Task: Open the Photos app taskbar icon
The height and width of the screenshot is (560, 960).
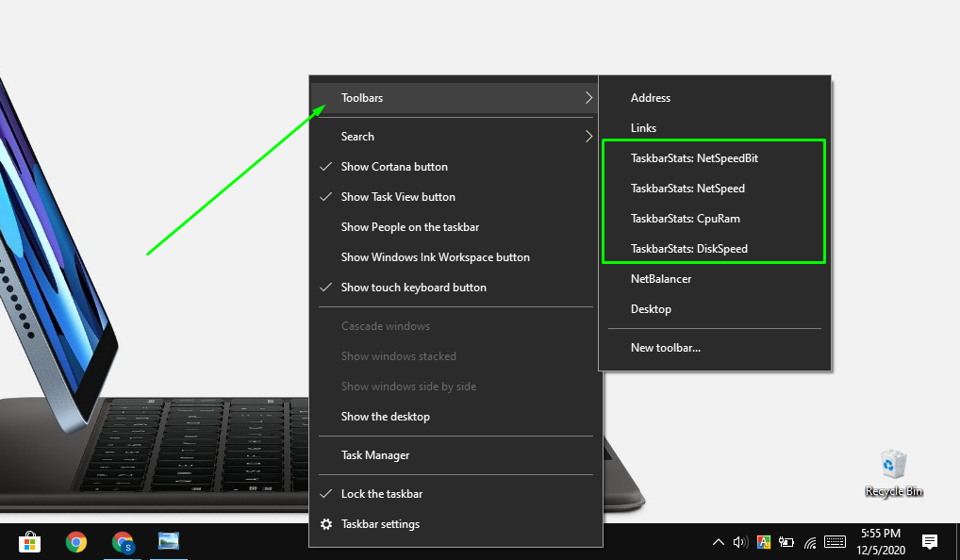Action: click(169, 541)
